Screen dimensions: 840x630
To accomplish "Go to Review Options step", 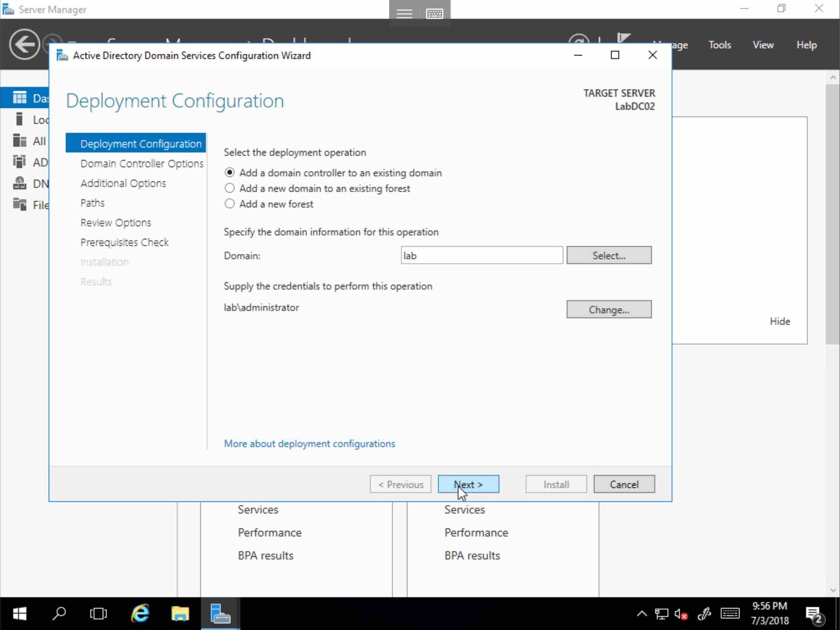I will [115, 223].
